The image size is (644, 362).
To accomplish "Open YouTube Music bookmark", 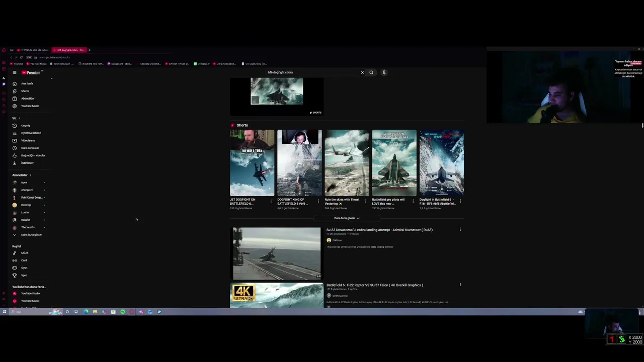I will (36, 64).
